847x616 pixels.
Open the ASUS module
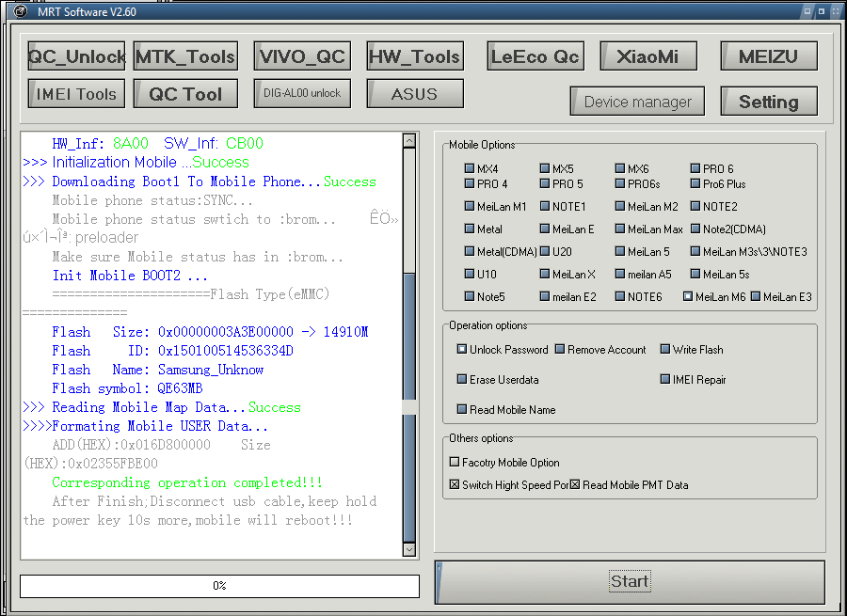(415, 94)
